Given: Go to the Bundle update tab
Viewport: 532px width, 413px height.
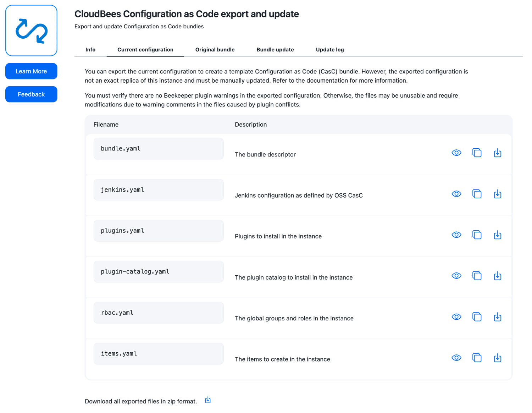Looking at the screenshot, I should click(275, 50).
